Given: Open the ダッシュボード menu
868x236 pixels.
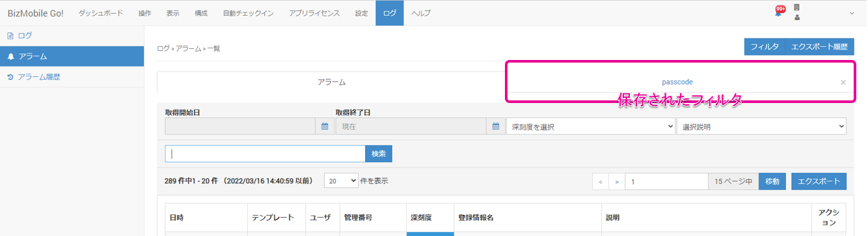Looking at the screenshot, I should click(100, 13).
